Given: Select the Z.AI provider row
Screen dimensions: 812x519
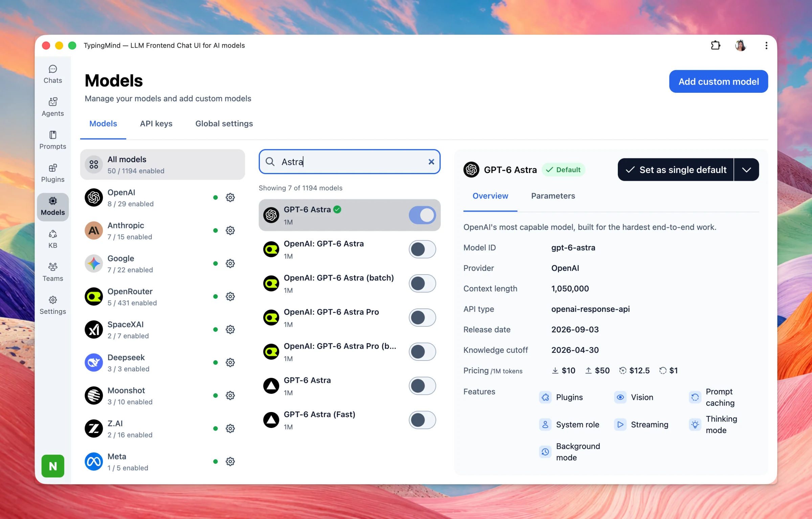Looking at the screenshot, I should pos(162,429).
